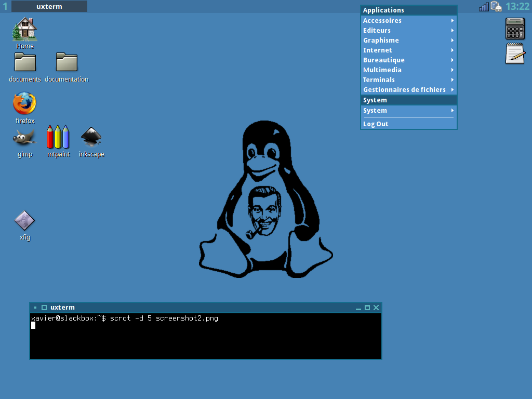532x399 pixels.
Task: Open the System submenu entry
Action: pyautogui.click(x=408, y=111)
